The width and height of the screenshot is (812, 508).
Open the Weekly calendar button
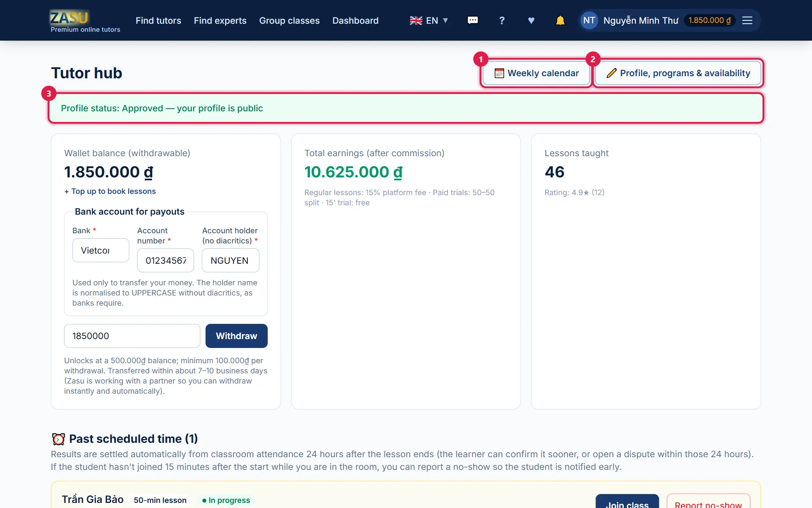coord(536,73)
